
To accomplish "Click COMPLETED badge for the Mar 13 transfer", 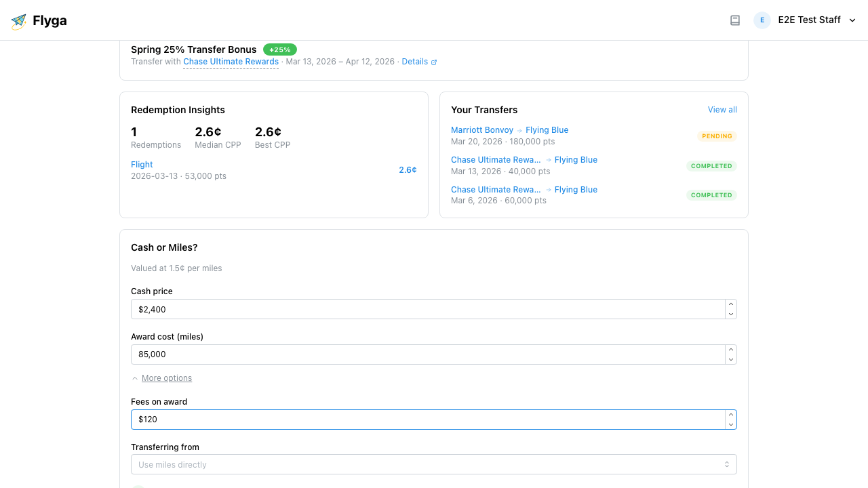I will coord(711,166).
